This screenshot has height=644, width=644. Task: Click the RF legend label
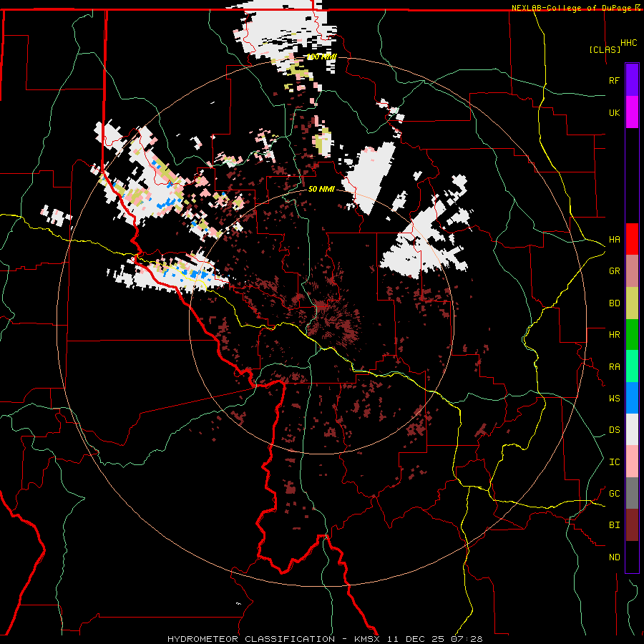point(614,80)
